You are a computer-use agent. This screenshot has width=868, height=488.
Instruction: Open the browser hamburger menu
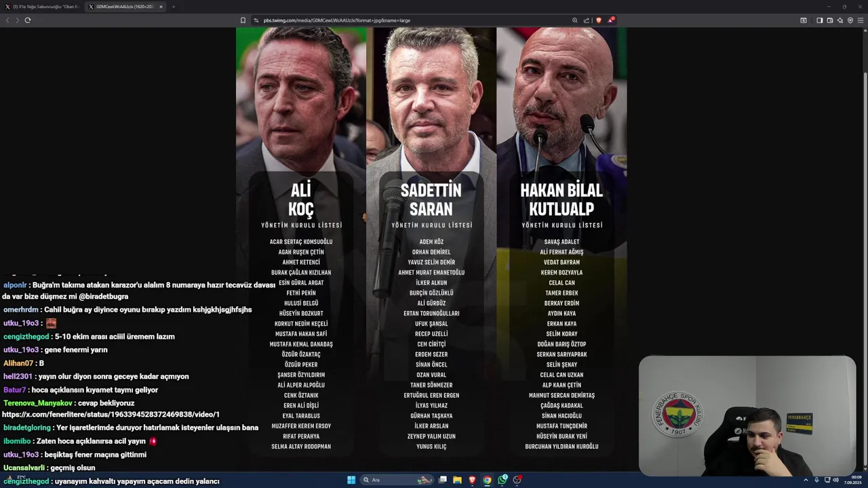861,20
